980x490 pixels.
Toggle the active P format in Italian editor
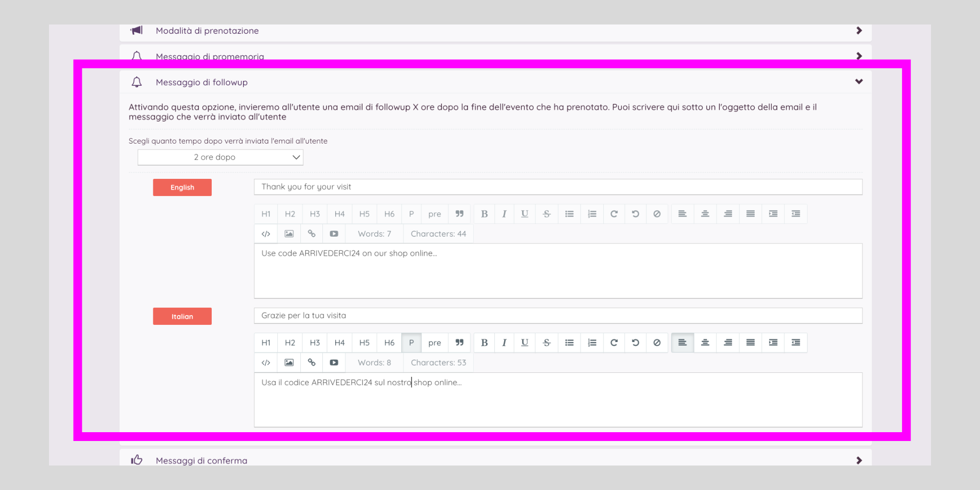coord(412,343)
